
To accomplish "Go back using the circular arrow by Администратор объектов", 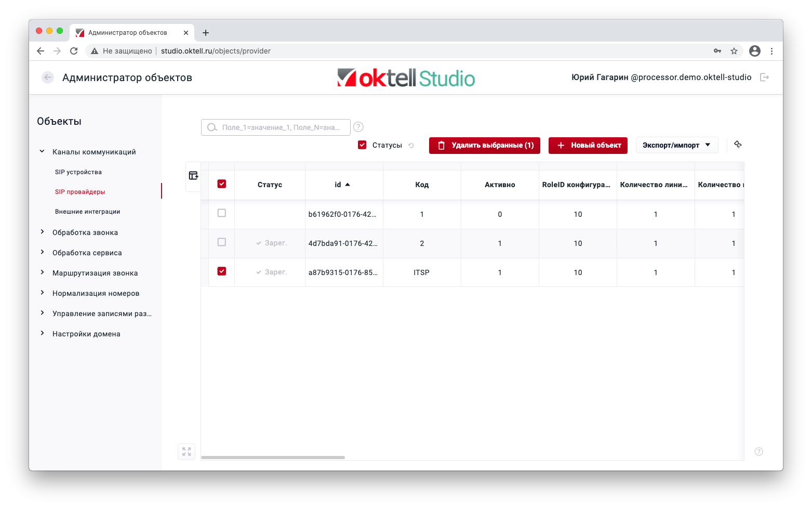I will tap(48, 77).
